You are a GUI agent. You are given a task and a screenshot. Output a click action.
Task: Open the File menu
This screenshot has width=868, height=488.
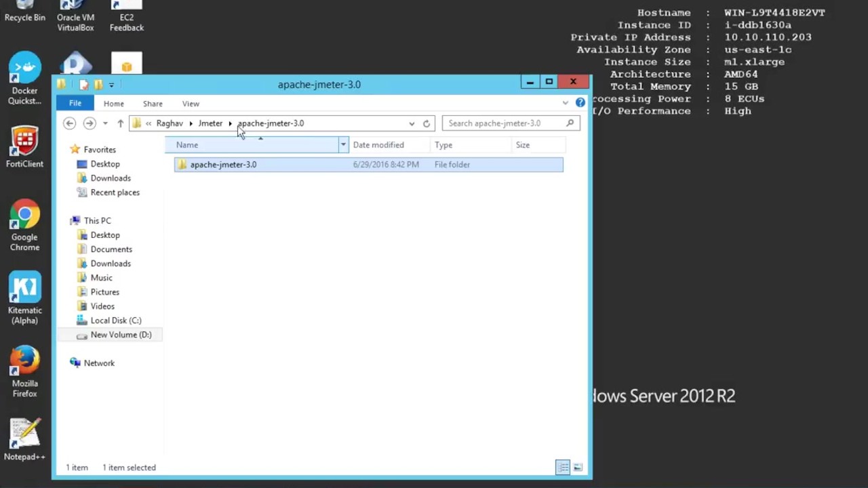[x=75, y=104]
